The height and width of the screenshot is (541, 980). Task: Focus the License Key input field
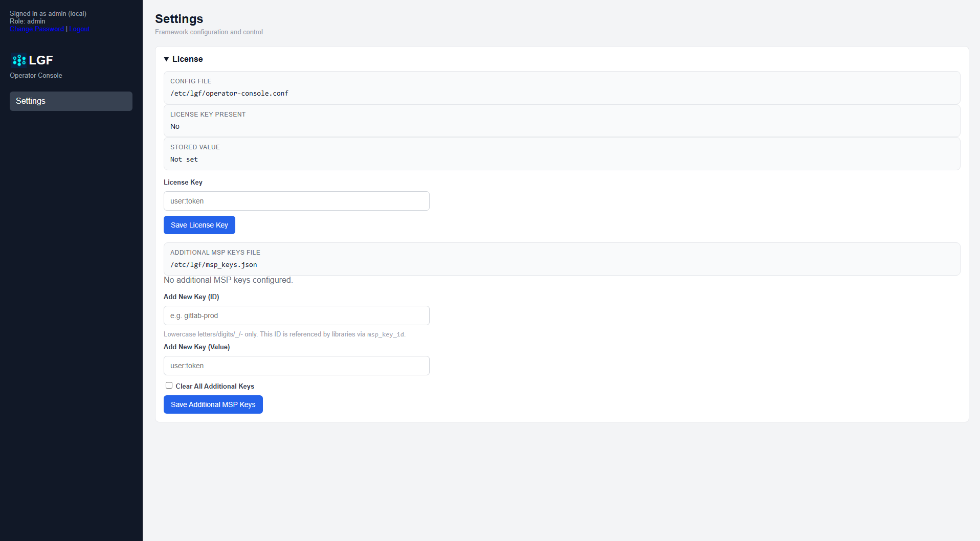point(297,201)
